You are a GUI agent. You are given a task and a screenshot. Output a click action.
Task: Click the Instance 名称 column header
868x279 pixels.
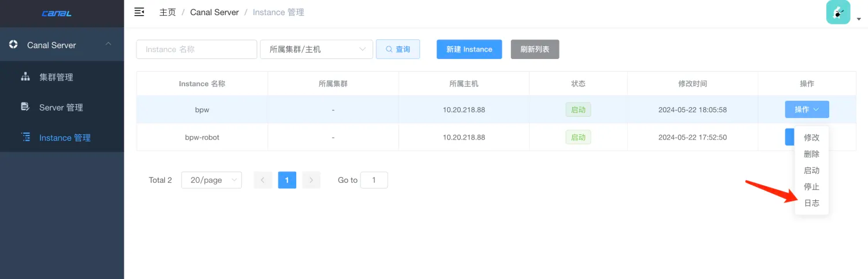[x=202, y=84]
